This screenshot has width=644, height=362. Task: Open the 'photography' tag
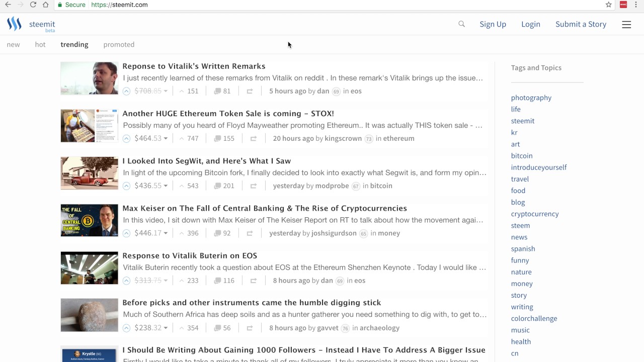pos(531,98)
